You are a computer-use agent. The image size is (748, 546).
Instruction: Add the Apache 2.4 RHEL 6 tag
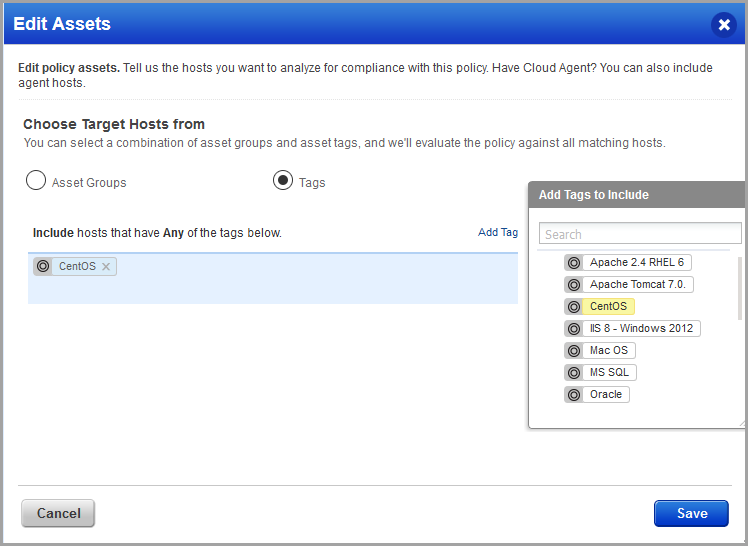(636, 262)
